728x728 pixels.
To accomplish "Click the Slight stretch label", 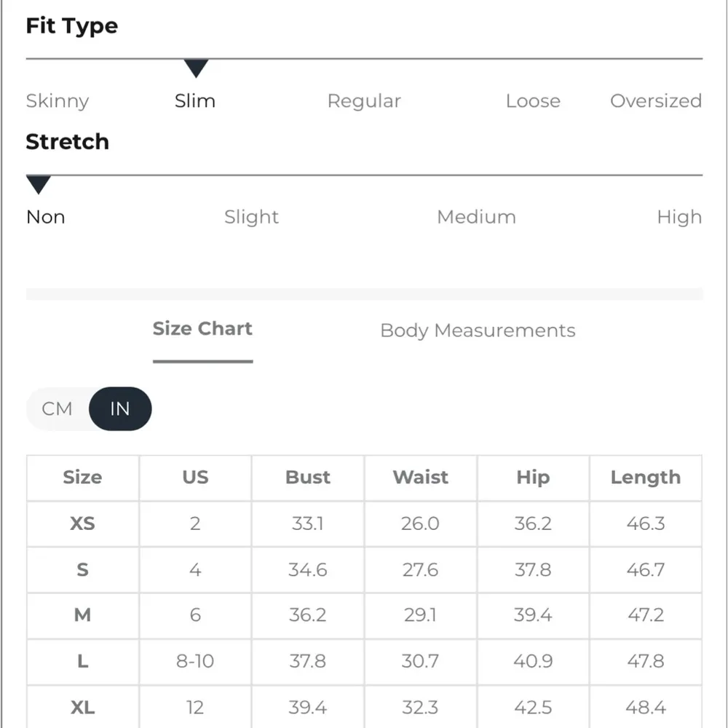I will pos(251,217).
